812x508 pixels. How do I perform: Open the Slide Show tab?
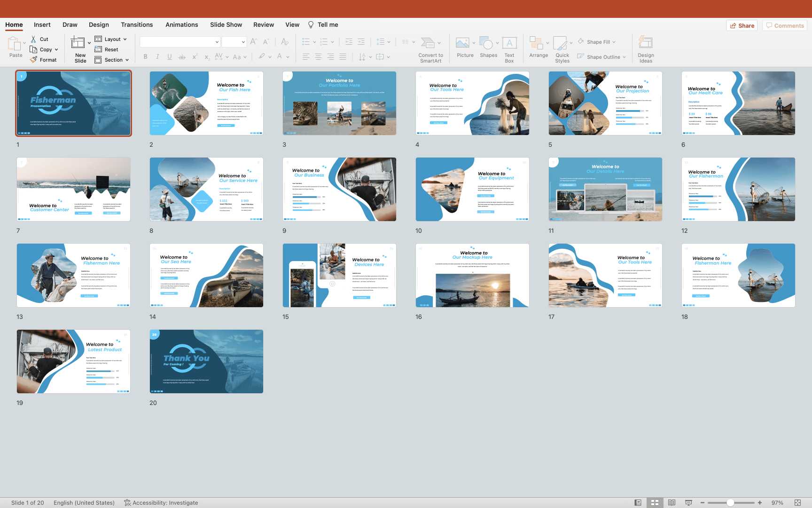[226, 25]
